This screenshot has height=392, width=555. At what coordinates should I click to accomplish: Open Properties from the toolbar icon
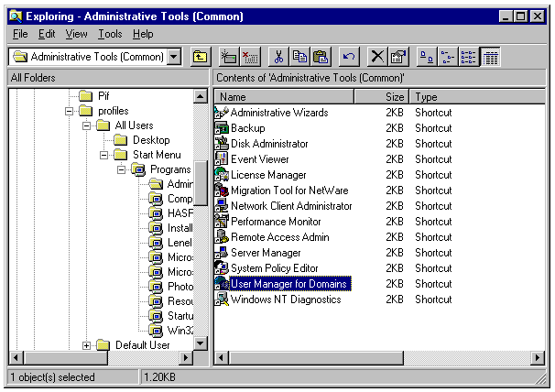(x=397, y=57)
